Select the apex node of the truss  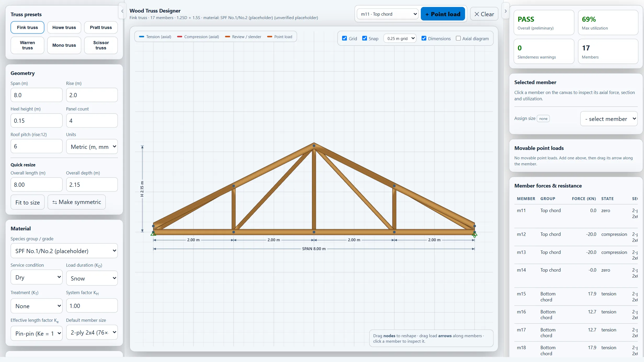click(314, 146)
